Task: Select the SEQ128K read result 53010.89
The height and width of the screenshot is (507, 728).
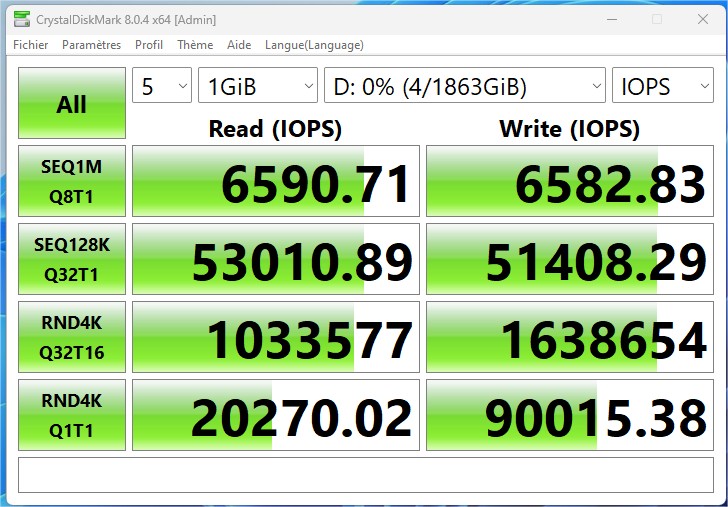Action: pos(276,259)
